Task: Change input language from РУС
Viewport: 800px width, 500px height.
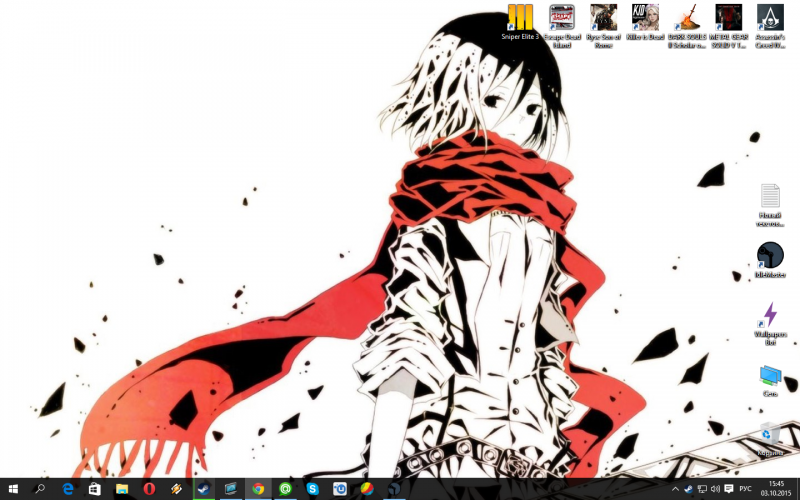Action: coord(745,489)
